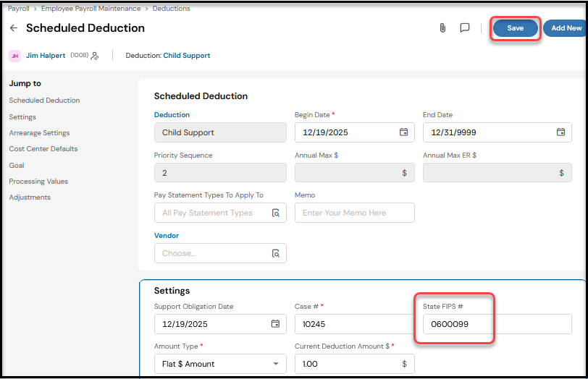Viewport: 588px width, 379px height.
Task: Open the Child Support deduction link
Action: (187, 56)
